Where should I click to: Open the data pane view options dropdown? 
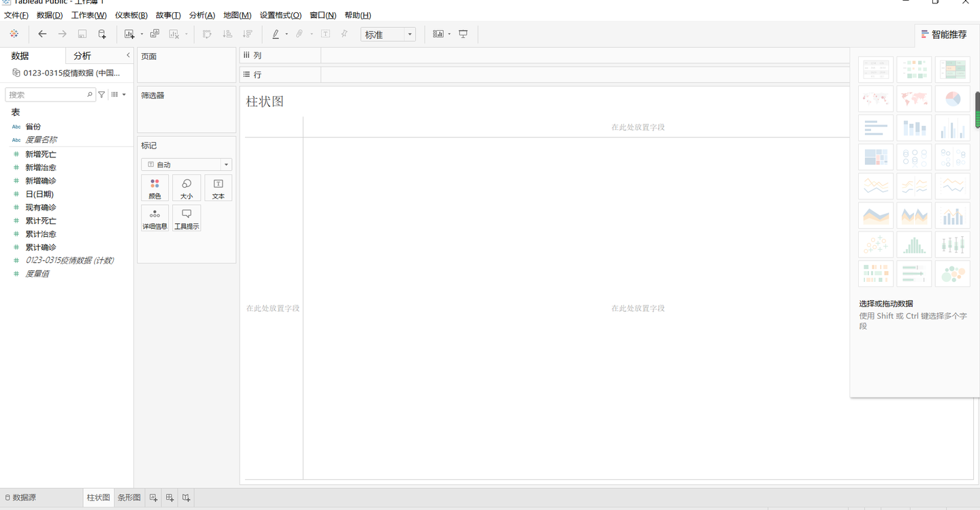(x=118, y=95)
